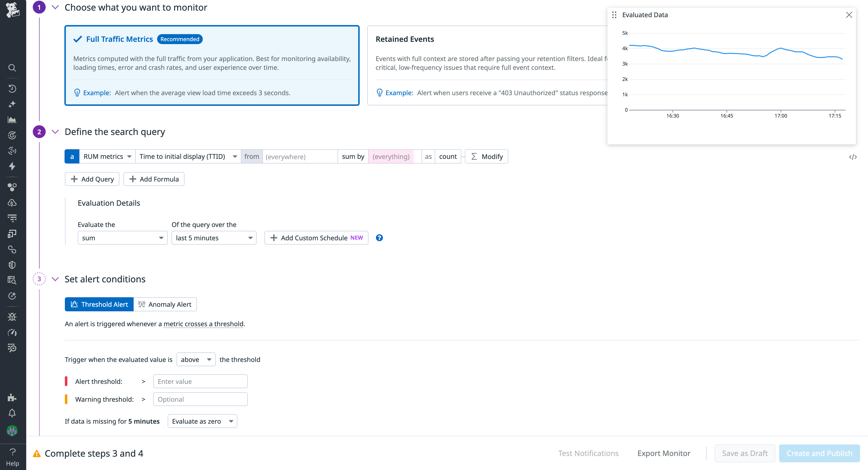The height and width of the screenshot is (470, 868).
Task: Open the search tool in the sidebar
Action: coord(12,68)
